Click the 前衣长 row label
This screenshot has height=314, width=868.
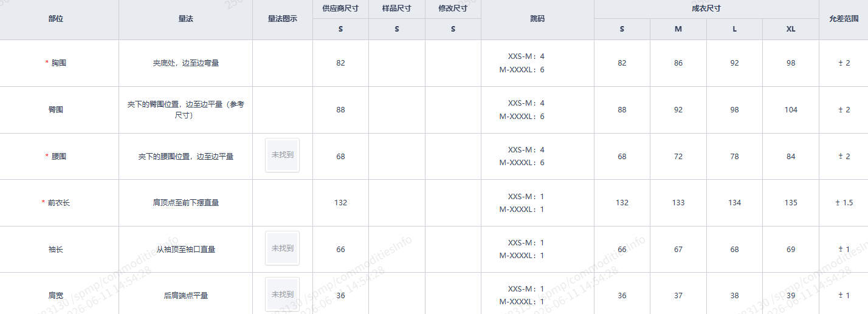tap(59, 203)
